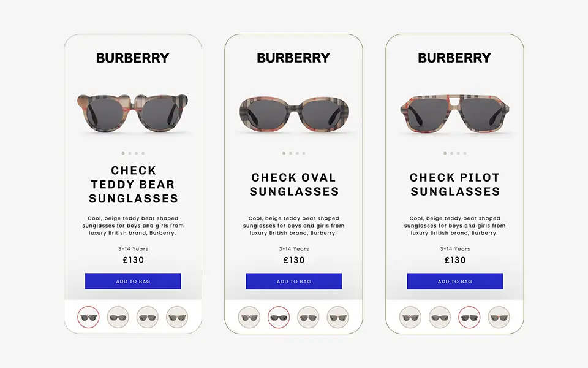Open the 3-14 Years size option on Oval screen
This screenshot has width=588, height=368.
click(x=293, y=248)
